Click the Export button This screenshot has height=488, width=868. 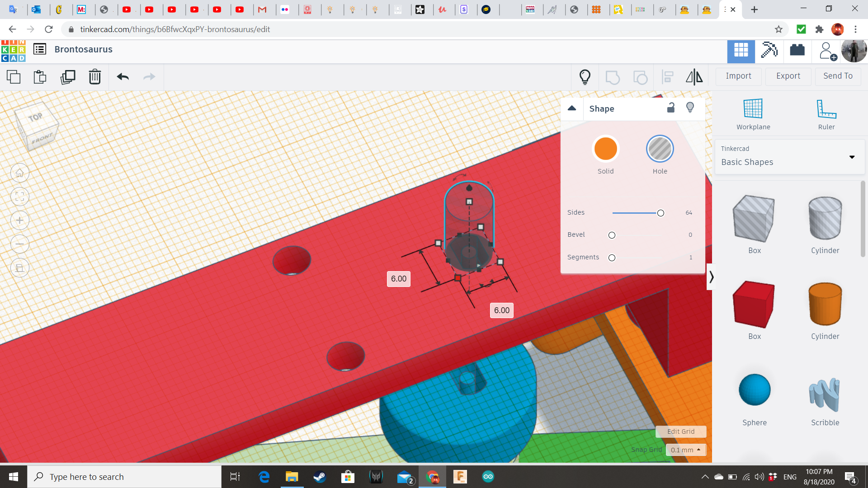[788, 76]
